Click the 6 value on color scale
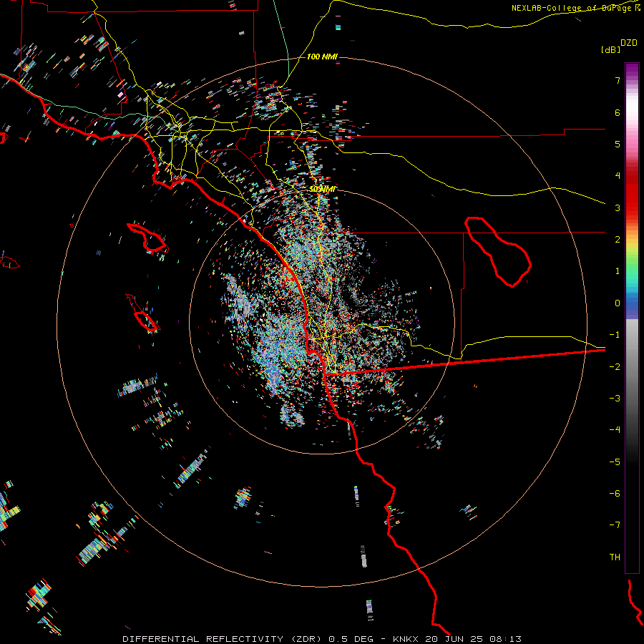 click(618, 112)
